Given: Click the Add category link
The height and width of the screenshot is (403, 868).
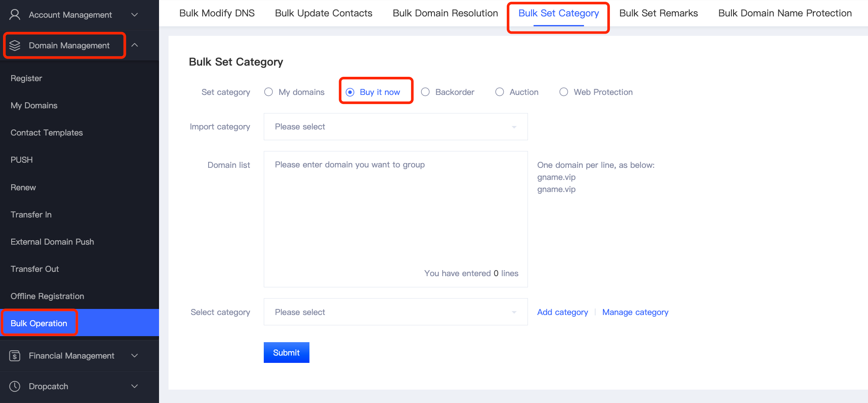Looking at the screenshot, I should [x=562, y=312].
